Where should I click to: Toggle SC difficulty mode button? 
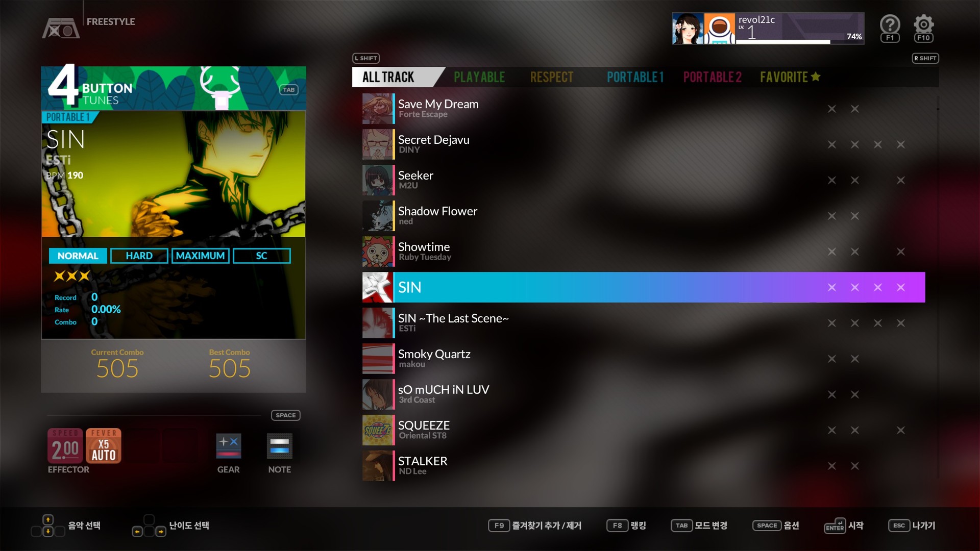(262, 255)
